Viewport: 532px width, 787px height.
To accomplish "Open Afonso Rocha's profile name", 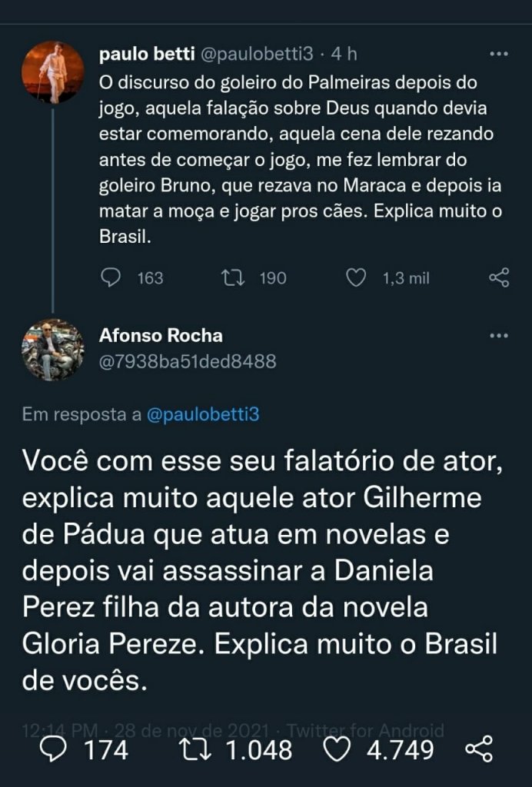I will [161, 335].
